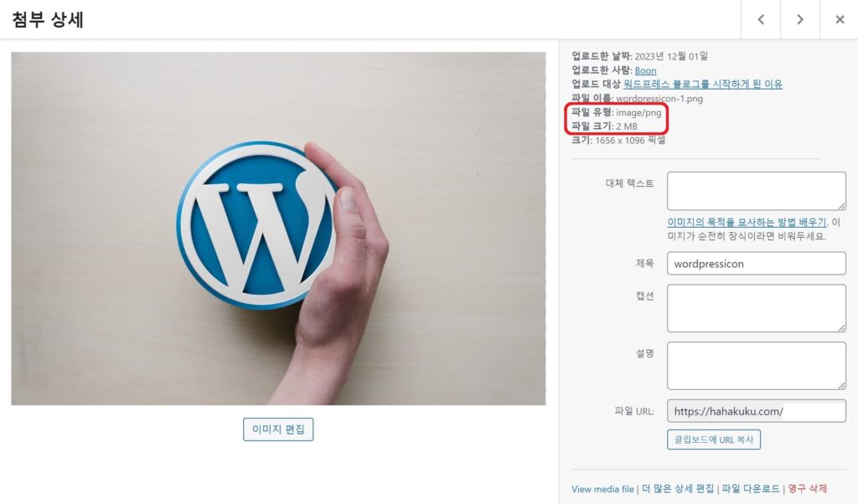
Task: Go to next attachment with right chevron
Action: coord(800,20)
